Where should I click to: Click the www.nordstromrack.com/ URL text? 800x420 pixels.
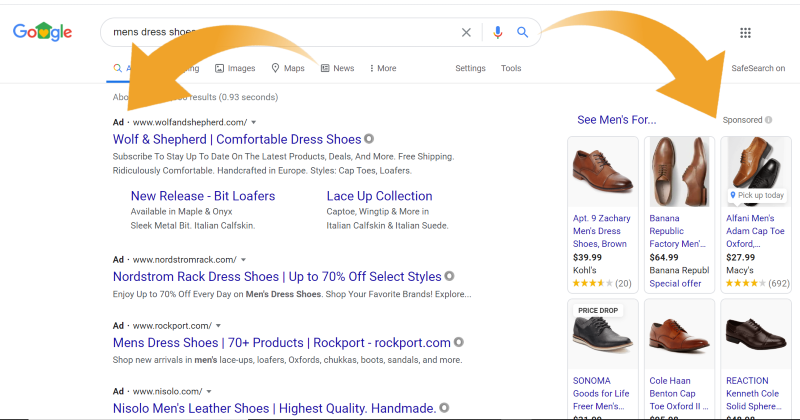click(185, 260)
